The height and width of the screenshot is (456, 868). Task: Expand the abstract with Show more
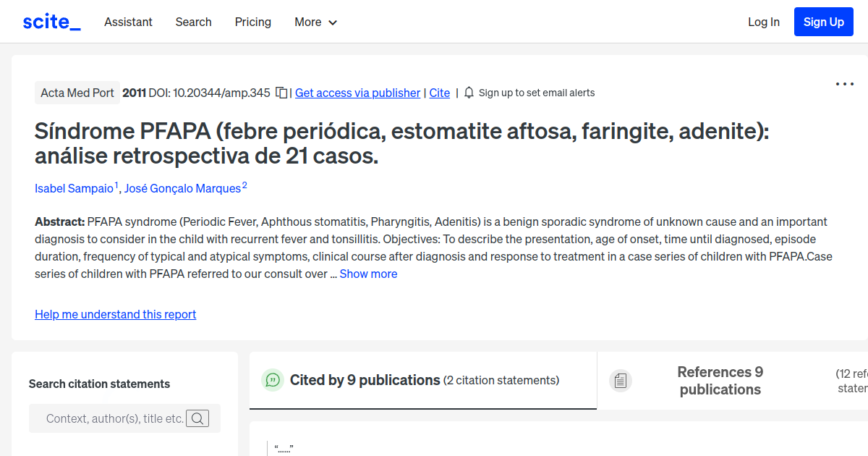coord(368,274)
